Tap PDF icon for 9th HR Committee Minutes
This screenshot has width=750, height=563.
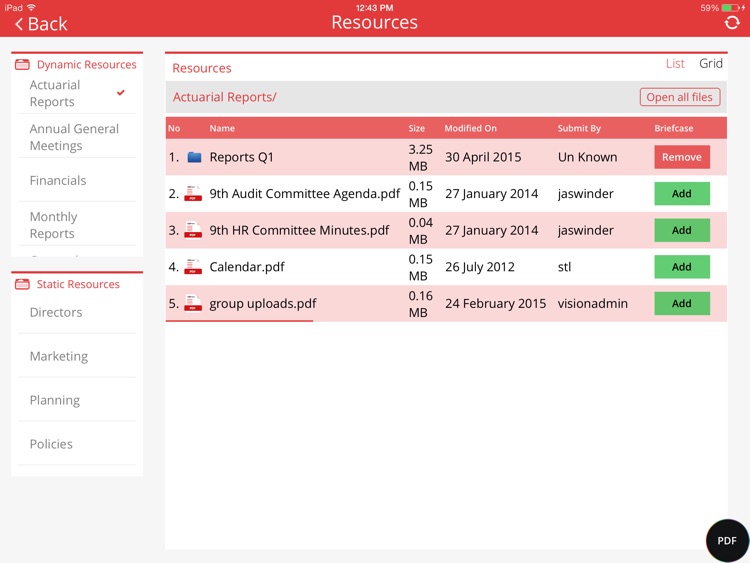click(x=193, y=230)
